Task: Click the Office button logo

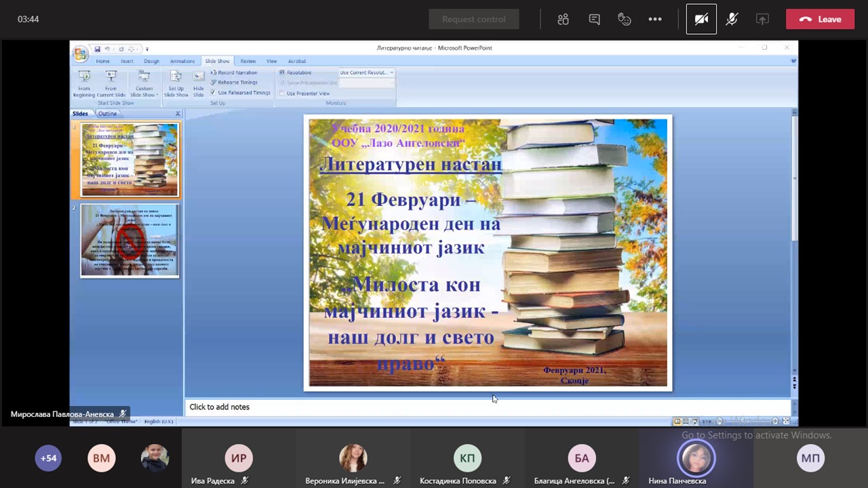Action: [80, 54]
